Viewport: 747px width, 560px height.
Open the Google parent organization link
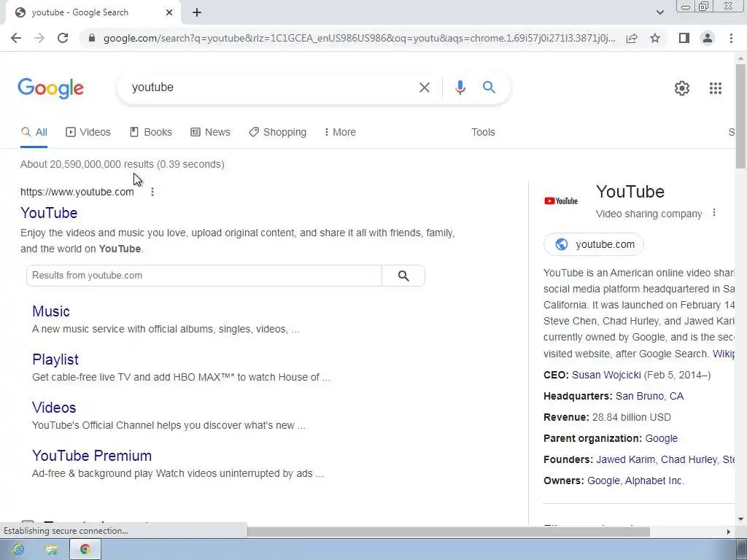tap(661, 438)
